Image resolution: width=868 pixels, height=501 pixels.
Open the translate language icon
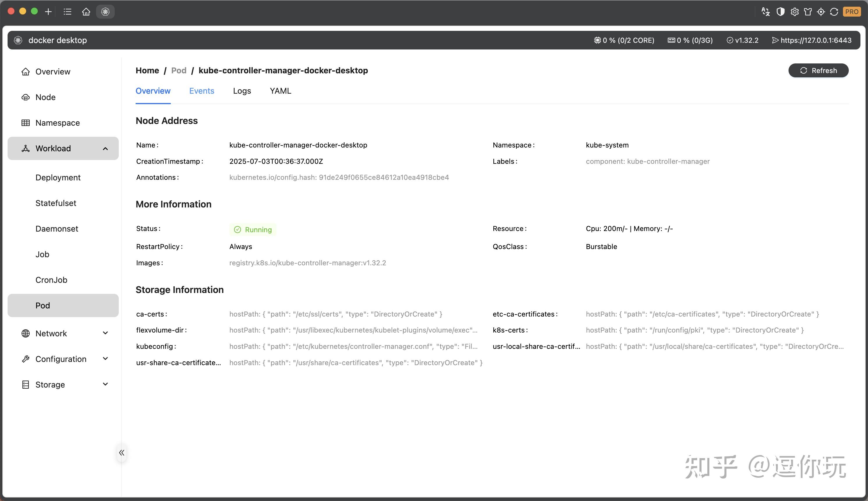(x=766, y=12)
